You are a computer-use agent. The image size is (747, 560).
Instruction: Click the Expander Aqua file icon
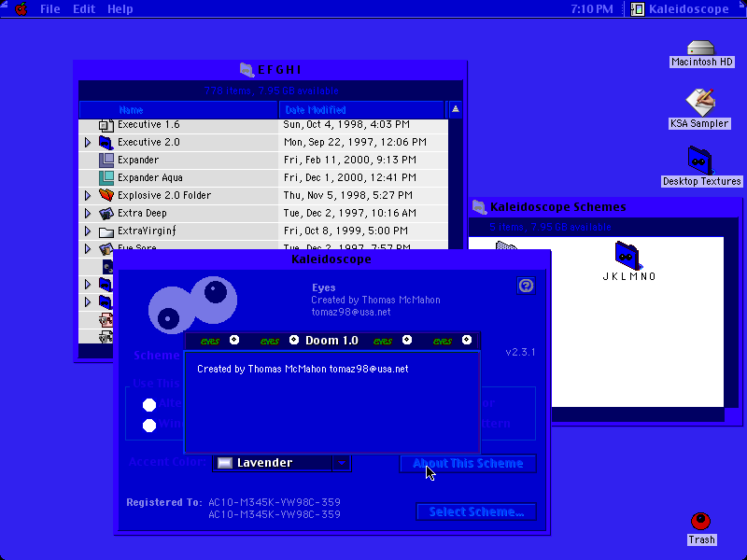pos(106,177)
